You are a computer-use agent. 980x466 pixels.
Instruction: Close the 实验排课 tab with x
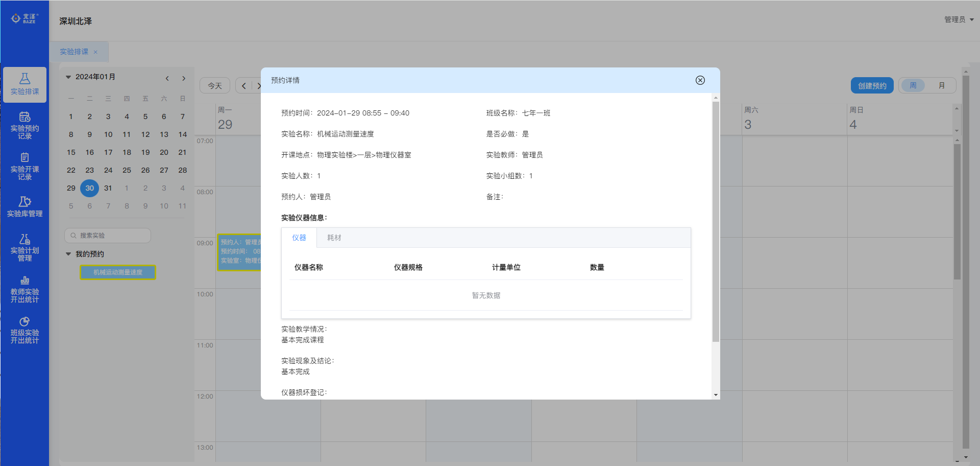point(95,52)
